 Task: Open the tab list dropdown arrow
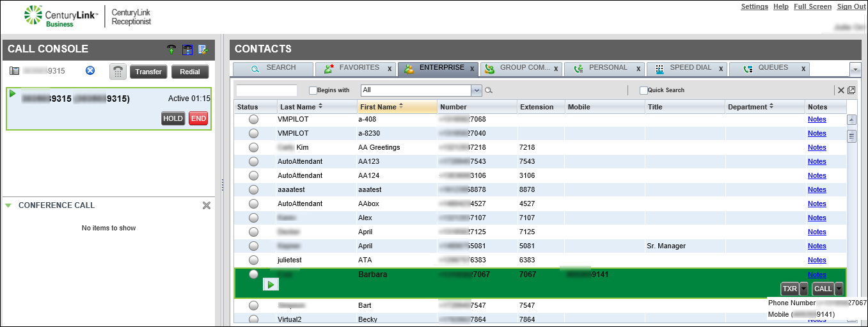[x=855, y=68]
